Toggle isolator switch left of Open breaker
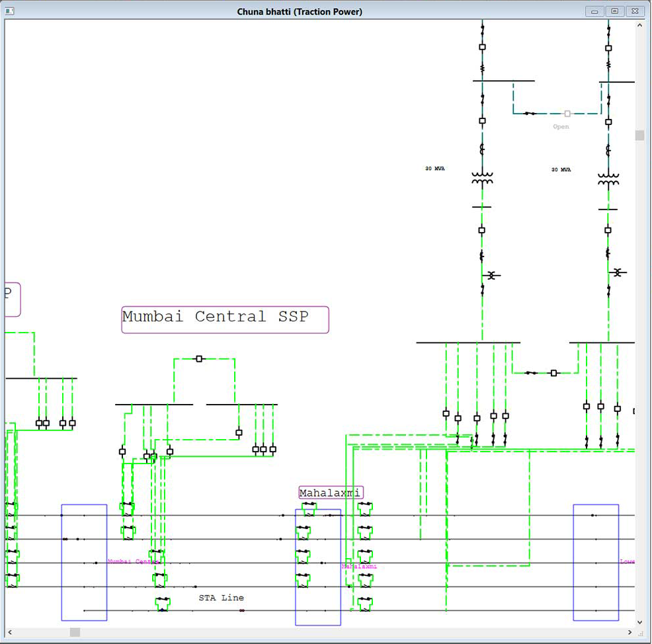The height and width of the screenshot is (644, 652). (x=530, y=114)
